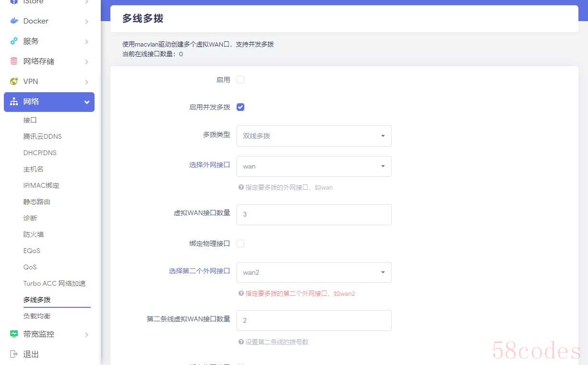Open the 静态路由 submenu item
The image size is (588, 365).
36,202
